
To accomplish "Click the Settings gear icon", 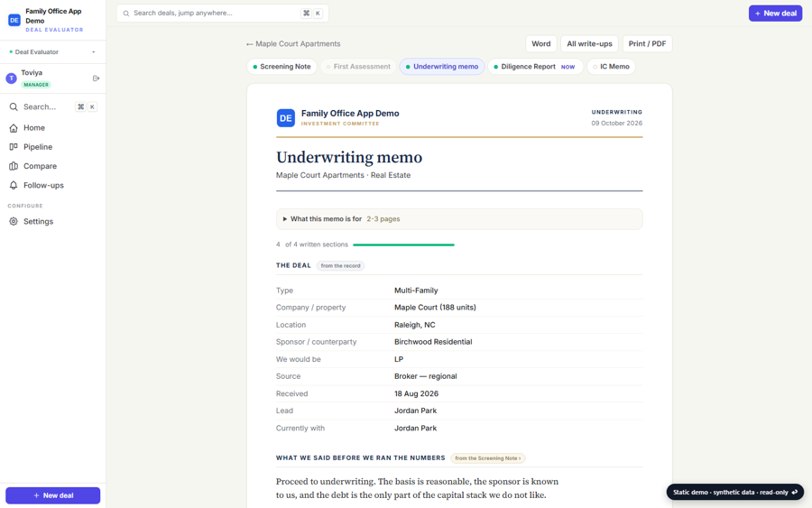I will pos(14,222).
